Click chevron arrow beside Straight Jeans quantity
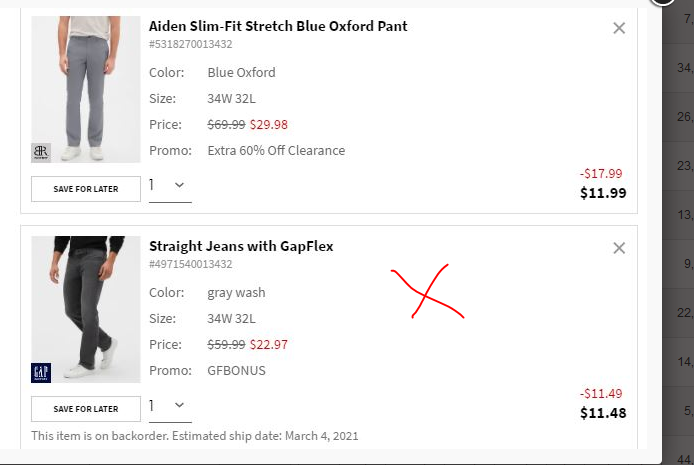Image resolution: width=694 pixels, height=465 pixels. [x=180, y=405]
